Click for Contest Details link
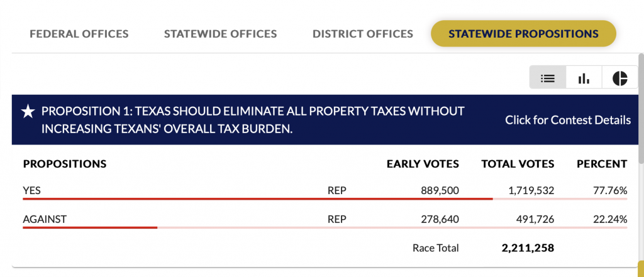This screenshot has width=644, height=277. pos(568,120)
